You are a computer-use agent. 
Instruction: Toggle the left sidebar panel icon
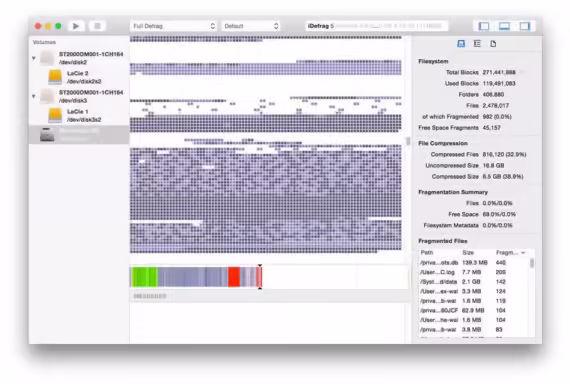pos(484,26)
